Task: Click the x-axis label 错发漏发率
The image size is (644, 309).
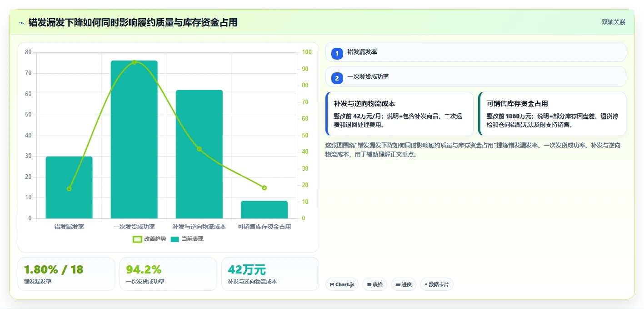Action: 69,227
